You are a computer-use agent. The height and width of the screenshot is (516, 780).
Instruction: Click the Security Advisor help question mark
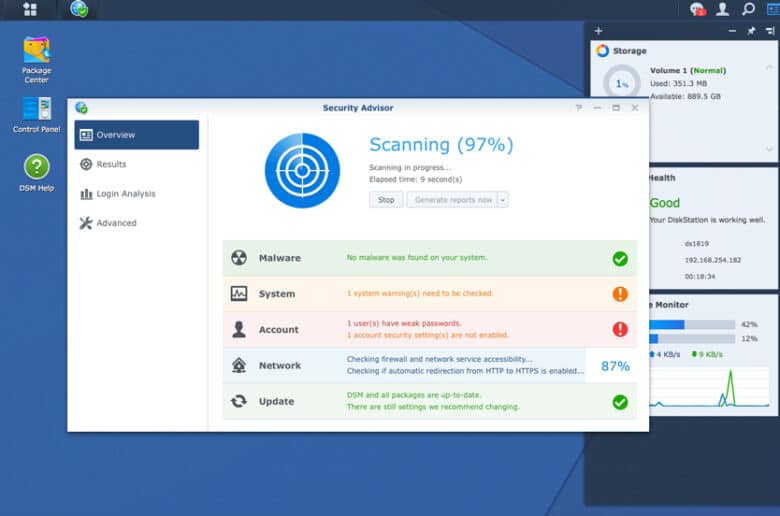(579, 107)
